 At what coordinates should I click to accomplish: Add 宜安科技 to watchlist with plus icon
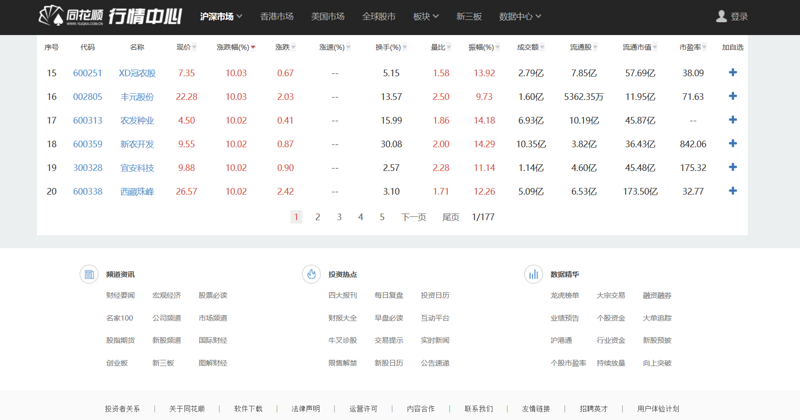click(x=733, y=167)
